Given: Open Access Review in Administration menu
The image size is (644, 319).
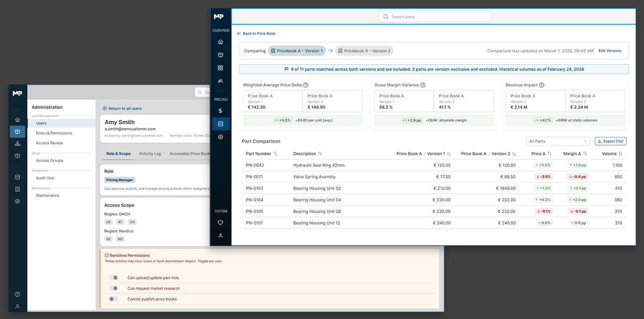Looking at the screenshot, I should [x=49, y=143].
